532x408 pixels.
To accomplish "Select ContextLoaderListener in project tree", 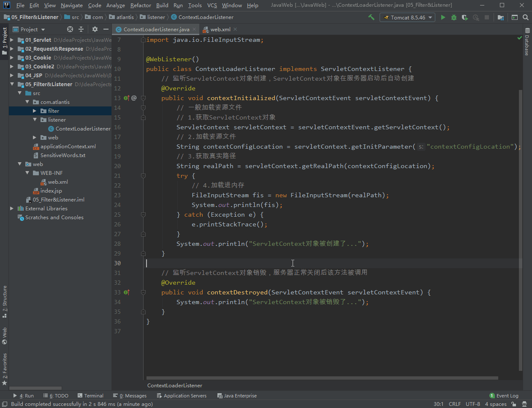I will (x=79, y=129).
